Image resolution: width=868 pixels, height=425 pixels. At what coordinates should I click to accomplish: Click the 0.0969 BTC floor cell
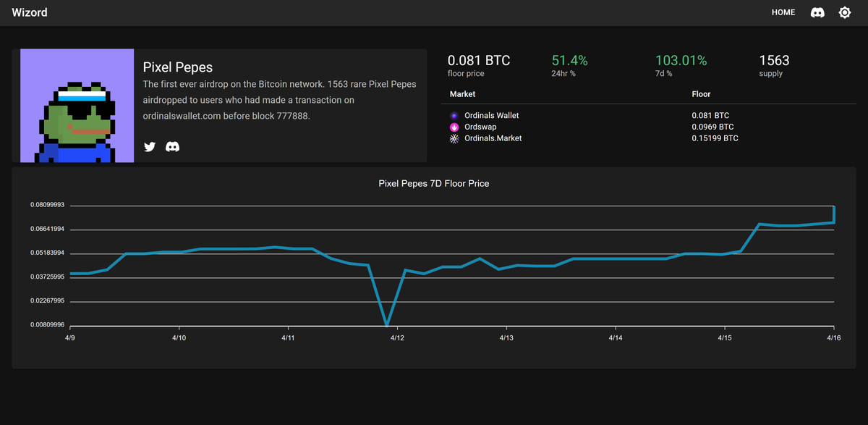coord(712,127)
